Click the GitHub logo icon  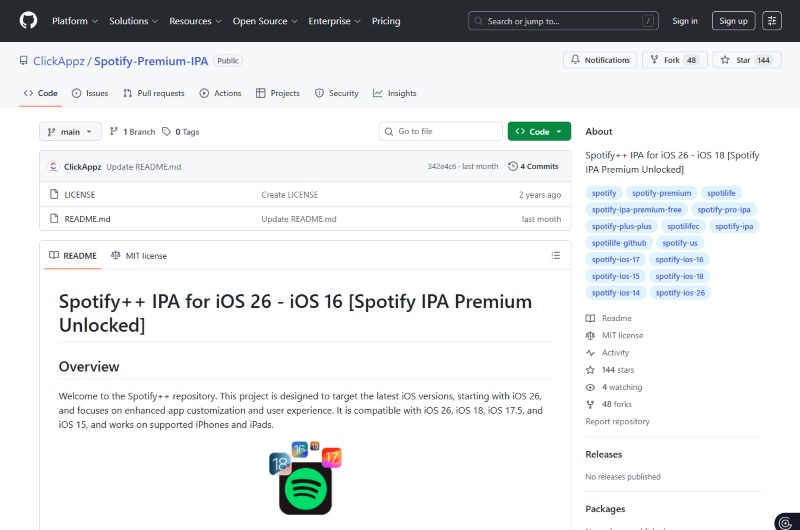tap(28, 21)
